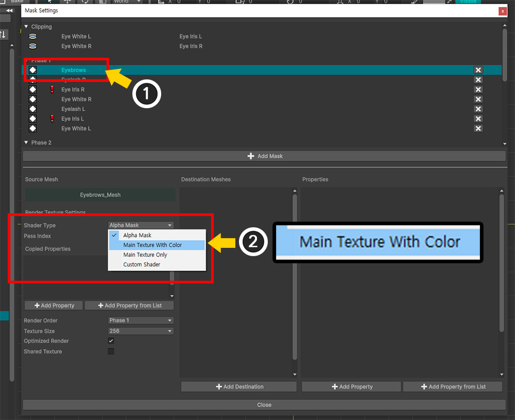This screenshot has height=420, width=515.
Task: Open the Render Order dropdown
Action: click(x=141, y=321)
